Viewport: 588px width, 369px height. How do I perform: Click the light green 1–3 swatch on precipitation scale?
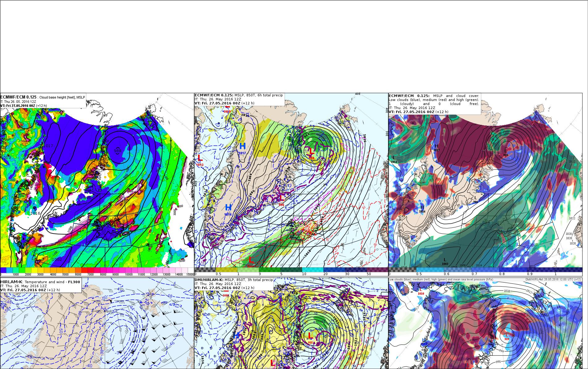tap(248, 270)
